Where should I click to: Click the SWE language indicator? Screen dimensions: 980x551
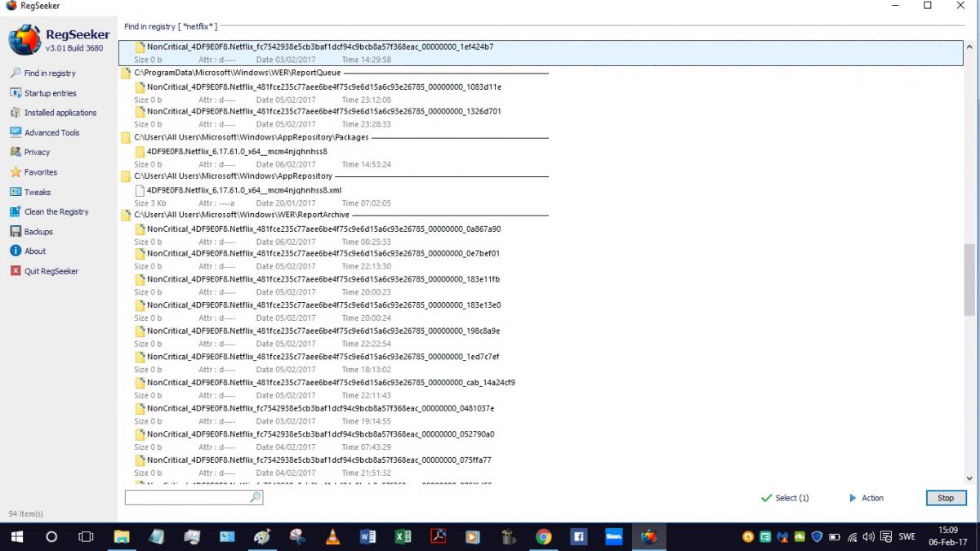point(906,537)
